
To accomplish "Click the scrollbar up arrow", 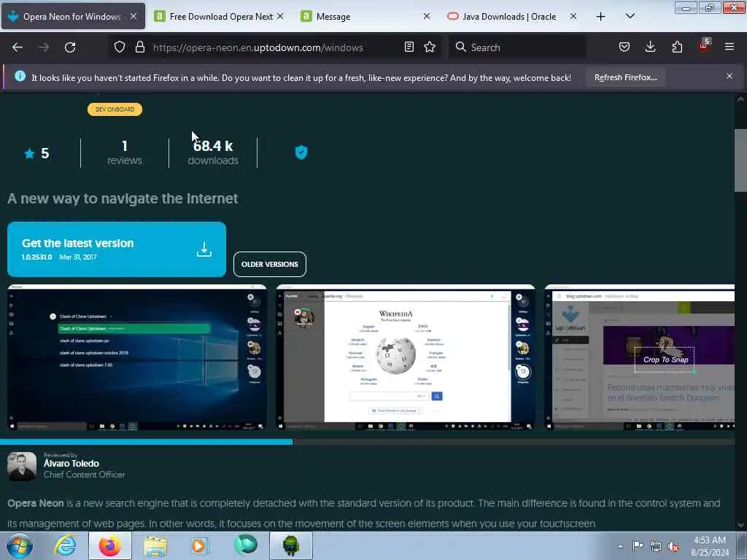I will [x=740, y=99].
